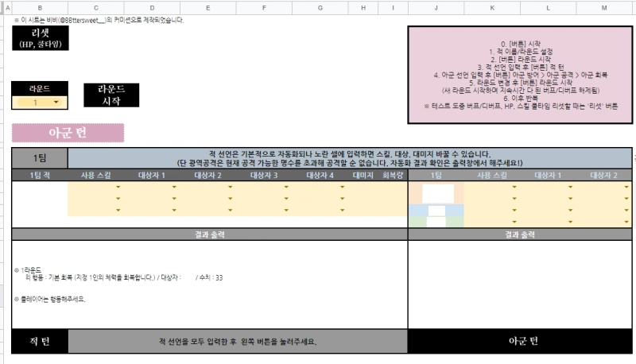Expand second-row enemy 대상자 1 dropdown

click(175, 199)
